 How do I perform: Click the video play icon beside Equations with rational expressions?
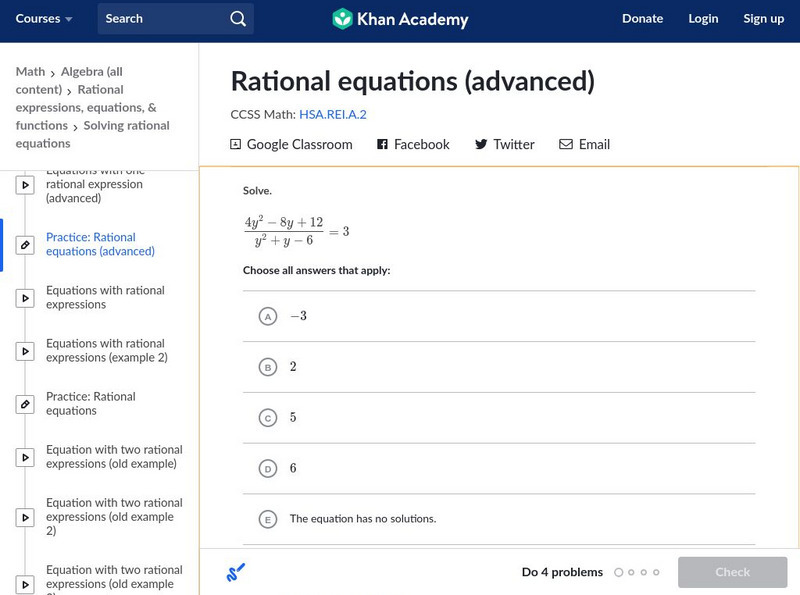pyautogui.click(x=25, y=297)
